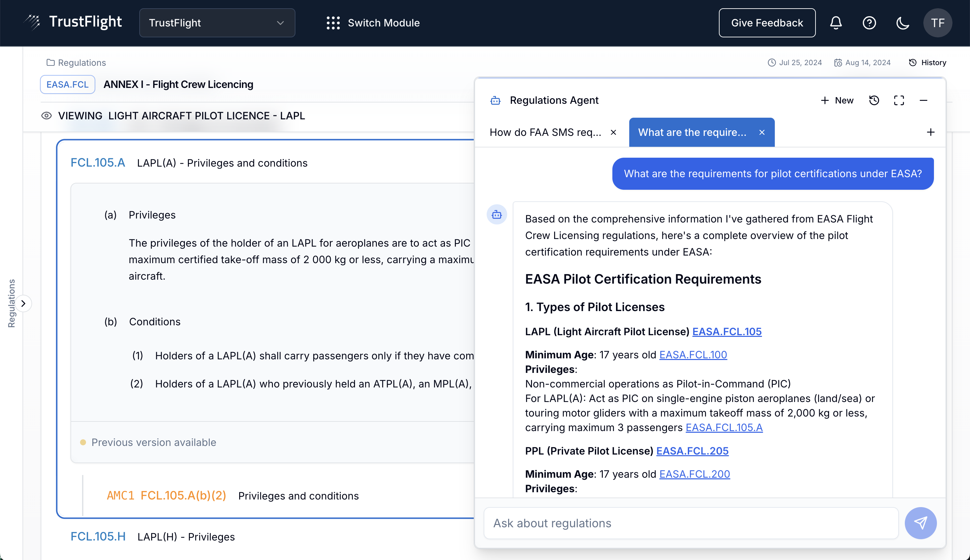The image size is (970, 560).
Task: Toggle the viewing eye icon
Action: 47,115
